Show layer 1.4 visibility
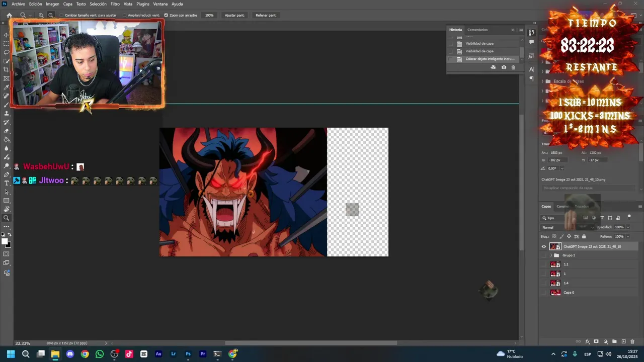The width and height of the screenshot is (644, 362). (543, 283)
